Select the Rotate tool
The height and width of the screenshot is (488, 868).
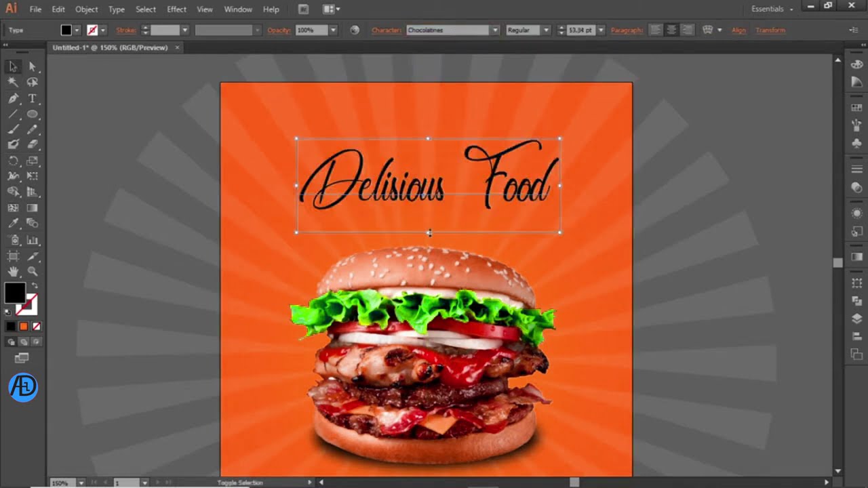13,161
